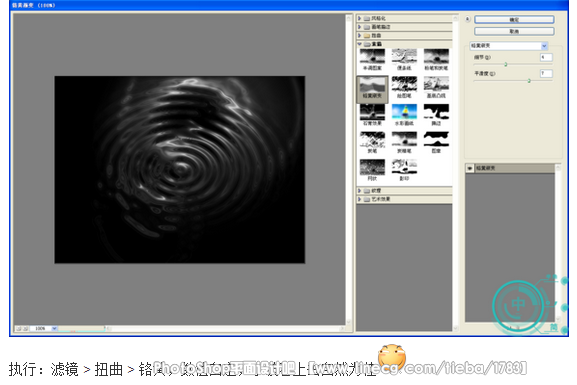The width and height of the screenshot is (577, 385).
Task: Click the Cancel (取消) button
Action: (514, 31)
